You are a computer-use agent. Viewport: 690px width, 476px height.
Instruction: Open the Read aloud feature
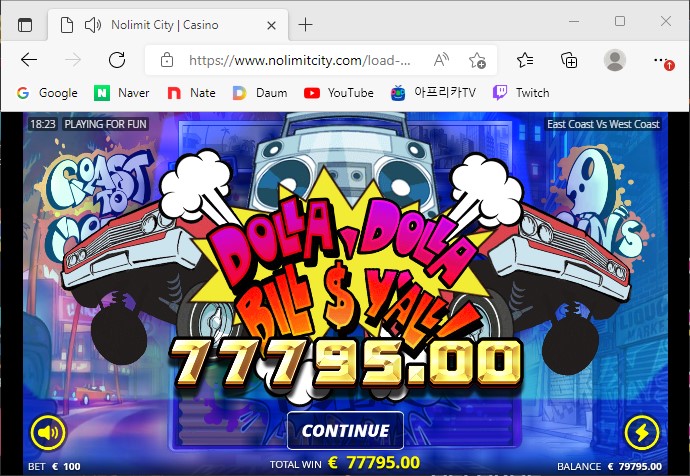(441, 60)
